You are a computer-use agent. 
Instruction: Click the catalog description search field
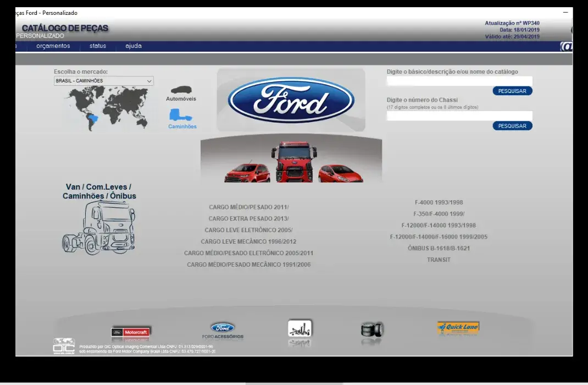[x=459, y=81]
